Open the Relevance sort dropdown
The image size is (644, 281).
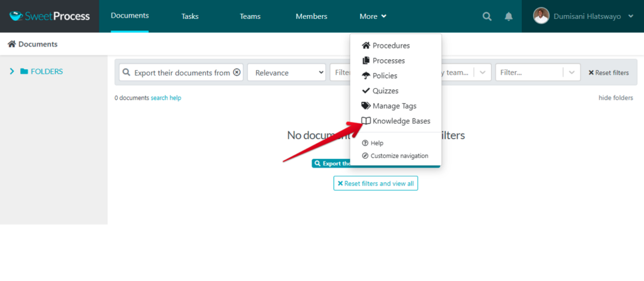[286, 72]
